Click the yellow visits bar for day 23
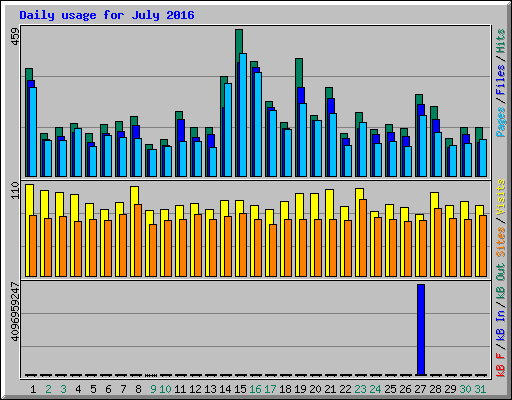The height and width of the screenshot is (400, 512). pos(359,232)
